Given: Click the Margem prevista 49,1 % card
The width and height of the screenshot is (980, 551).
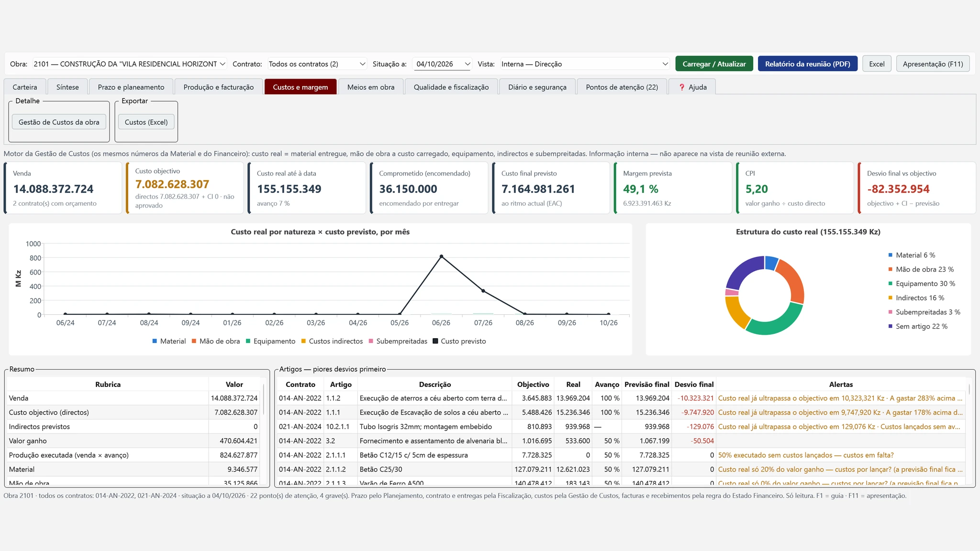Looking at the screenshot, I should click(x=672, y=188).
